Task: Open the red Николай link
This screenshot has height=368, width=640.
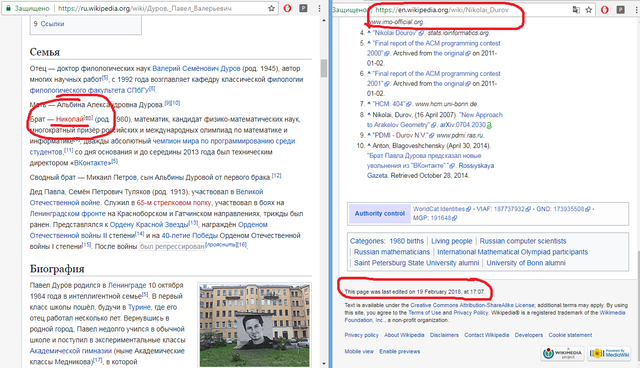Action: (70, 119)
